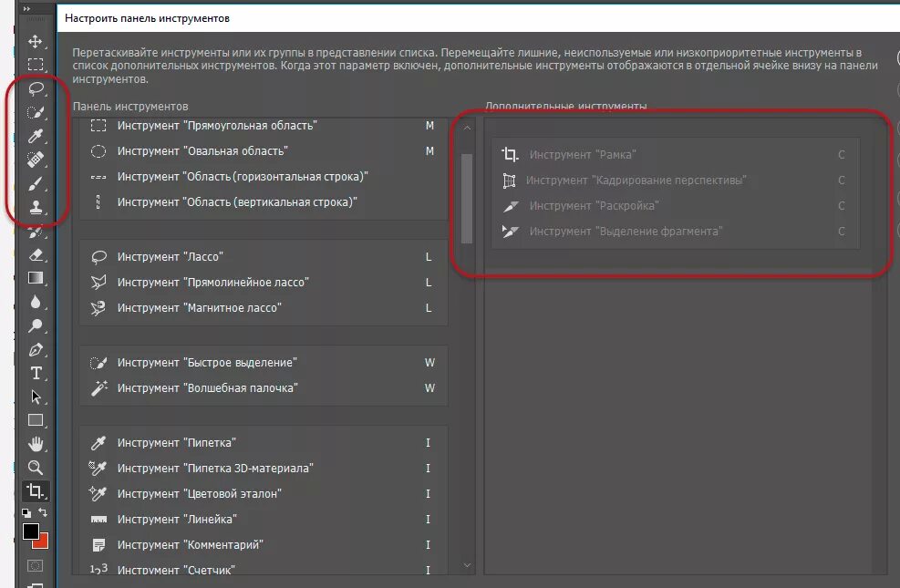The width and height of the screenshot is (900, 588).
Task: Select the Blur drop tool in toolbar
Action: (36, 303)
